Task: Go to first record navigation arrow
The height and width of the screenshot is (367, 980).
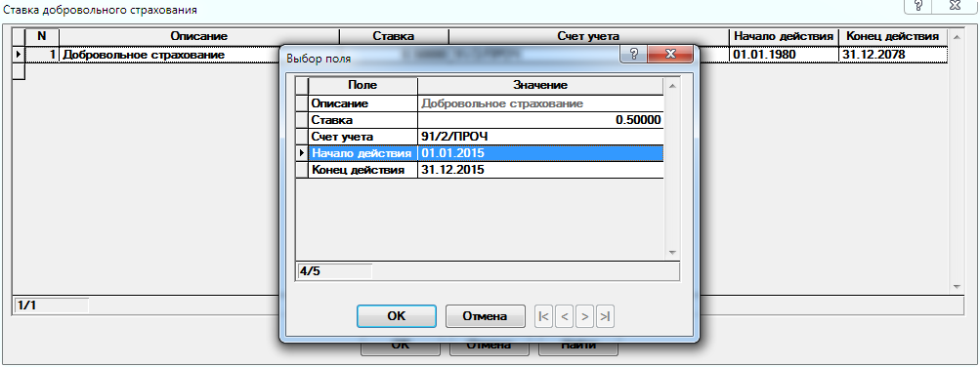Action: (x=544, y=316)
